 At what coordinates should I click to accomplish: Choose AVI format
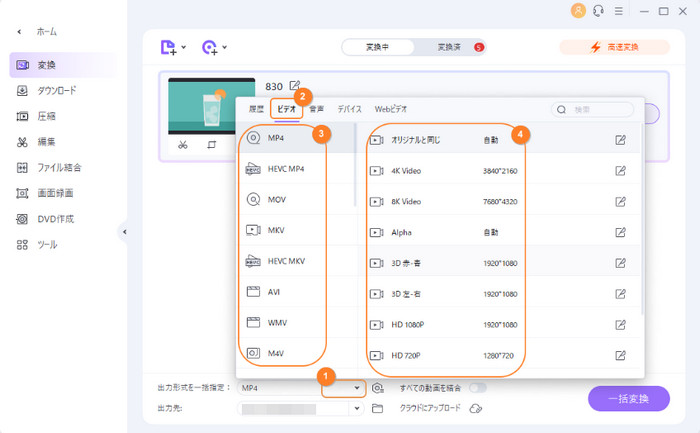296,292
